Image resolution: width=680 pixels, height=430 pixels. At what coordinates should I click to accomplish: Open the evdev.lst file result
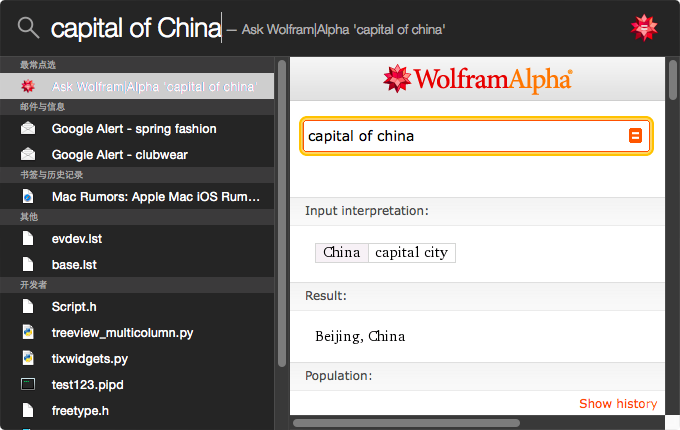tap(77, 239)
